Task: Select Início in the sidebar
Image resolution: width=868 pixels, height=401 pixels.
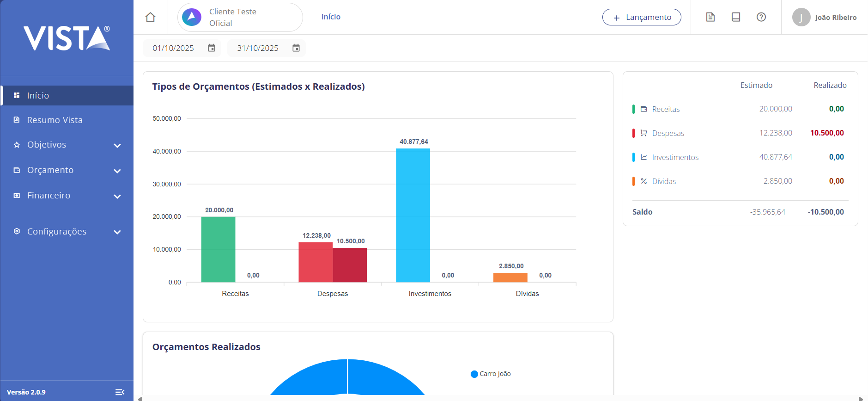Action: (38, 95)
